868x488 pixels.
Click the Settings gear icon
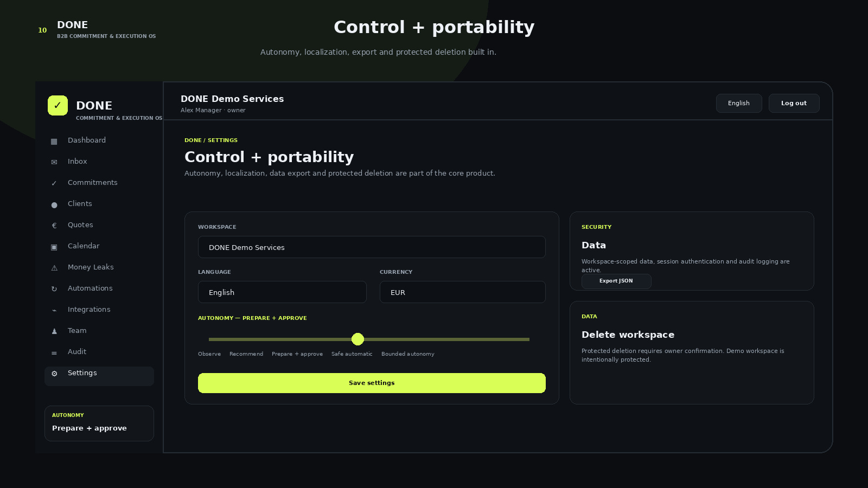pyautogui.click(x=54, y=374)
